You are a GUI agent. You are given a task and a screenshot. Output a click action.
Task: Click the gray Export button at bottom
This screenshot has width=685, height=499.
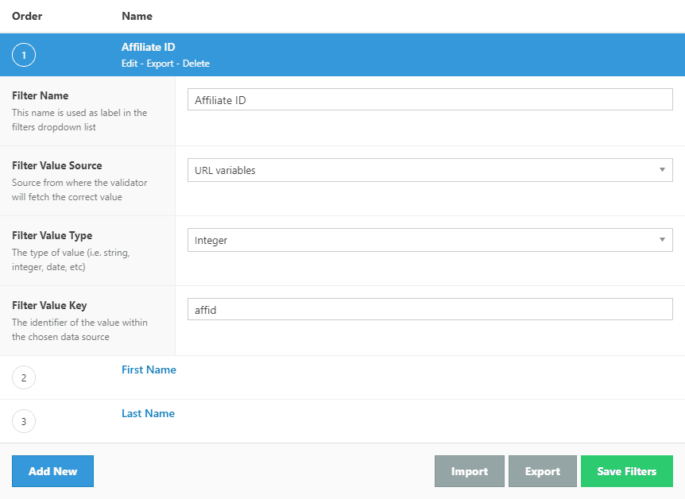[542, 472]
